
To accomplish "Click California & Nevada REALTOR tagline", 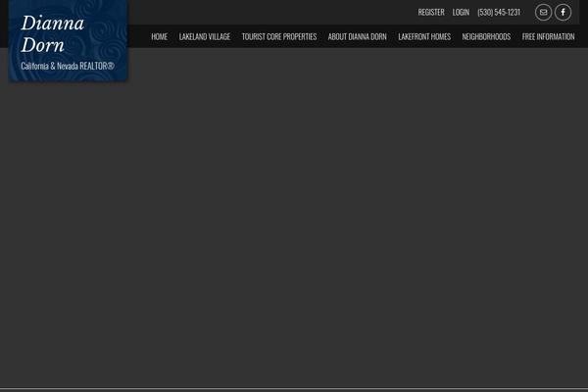I will click(x=68, y=66).
